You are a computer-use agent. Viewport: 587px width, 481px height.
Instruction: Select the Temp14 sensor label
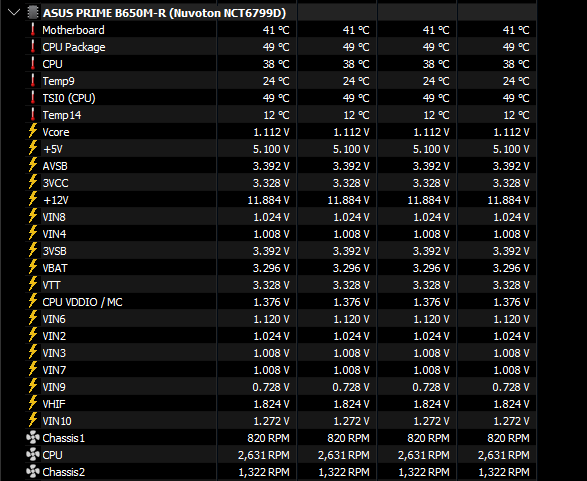pos(62,115)
